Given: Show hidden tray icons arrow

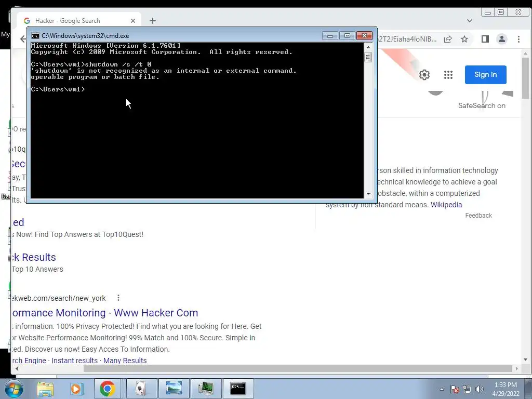Looking at the screenshot, I should click(442, 389).
